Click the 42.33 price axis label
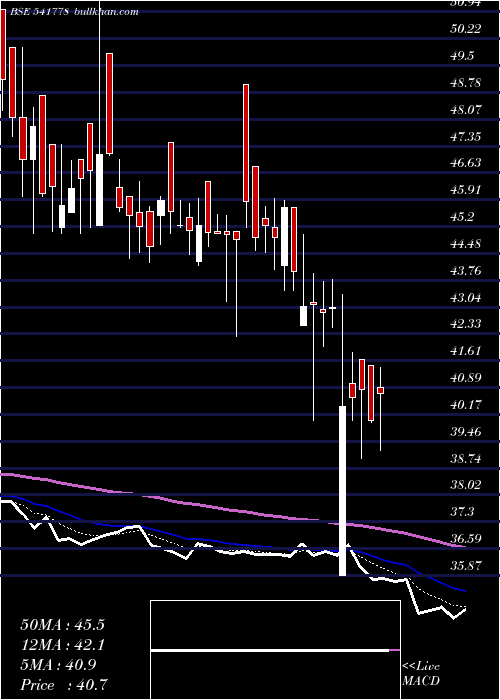Screen dimensions: 500x700 tap(466, 324)
